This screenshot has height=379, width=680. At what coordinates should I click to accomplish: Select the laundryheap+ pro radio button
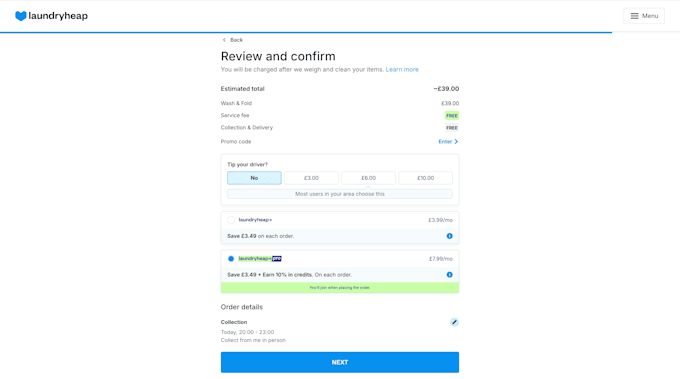(x=231, y=259)
